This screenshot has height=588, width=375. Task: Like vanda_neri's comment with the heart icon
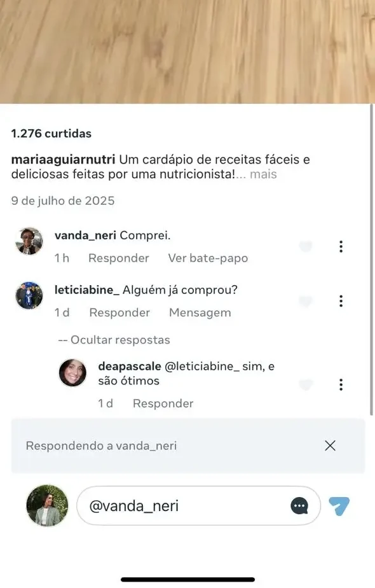tap(306, 246)
